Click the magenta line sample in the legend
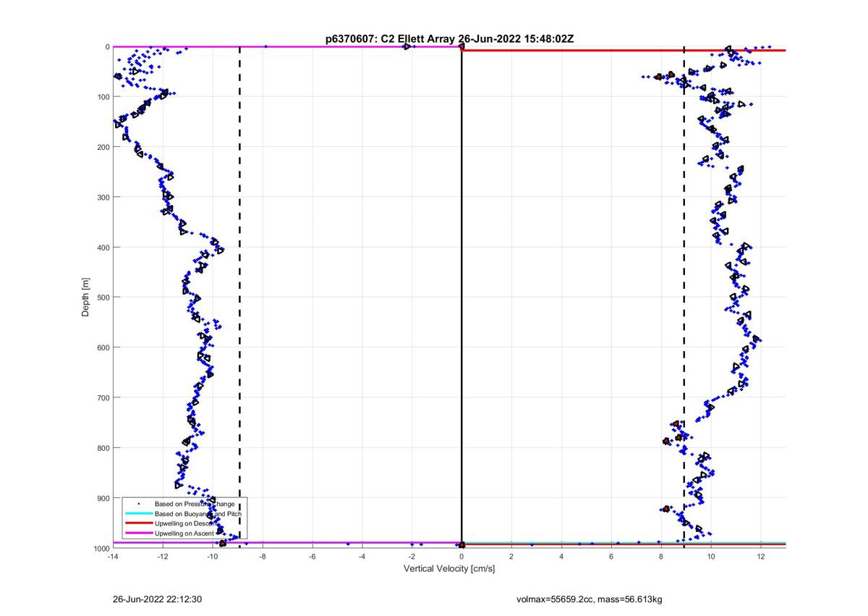Viewport: 868px width, 616px height. tap(138, 533)
